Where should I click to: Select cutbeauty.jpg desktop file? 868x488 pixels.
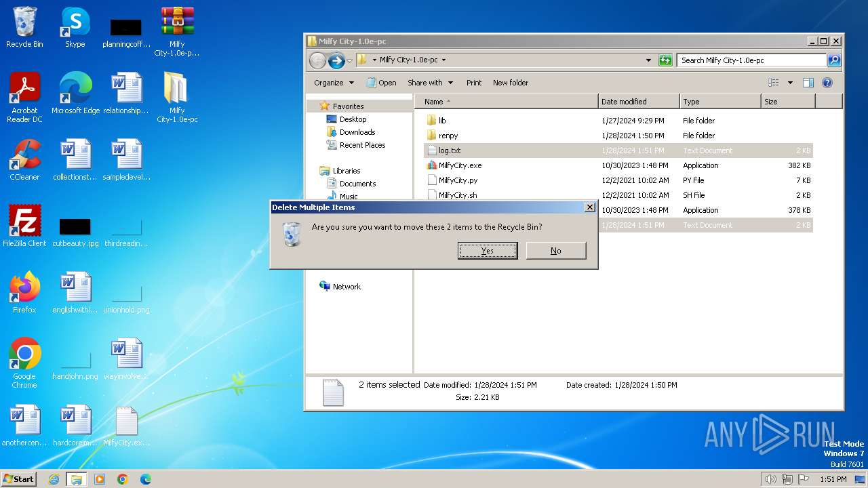pyautogui.click(x=75, y=232)
